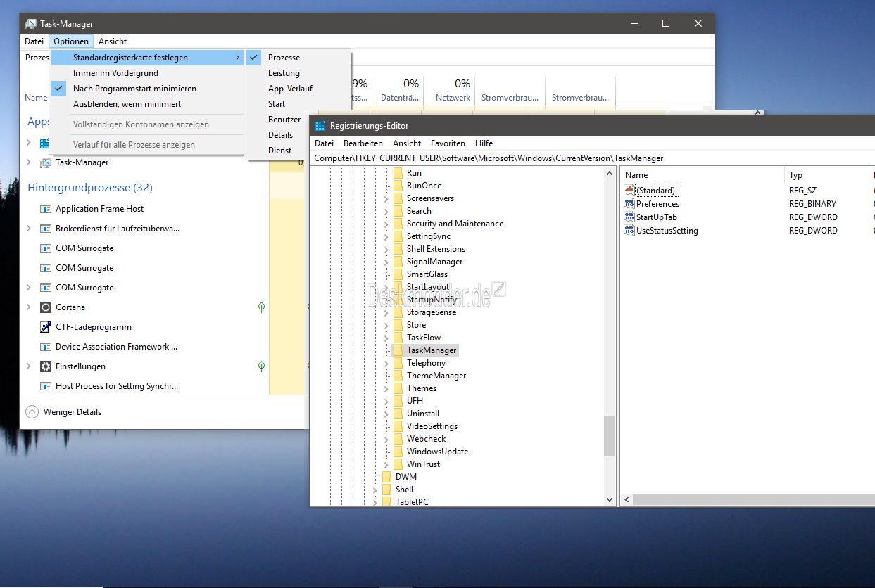The image size is (875, 588).
Task: Uncheck 'Nach Programmstart minimieren'
Action: 146,89
